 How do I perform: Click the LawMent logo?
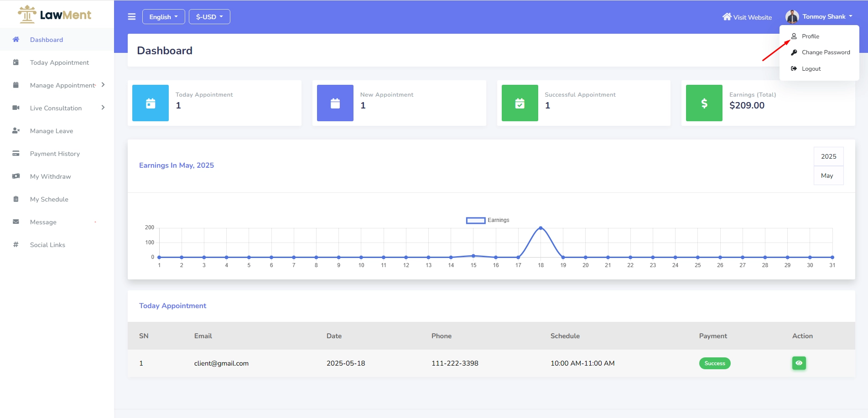55,14
